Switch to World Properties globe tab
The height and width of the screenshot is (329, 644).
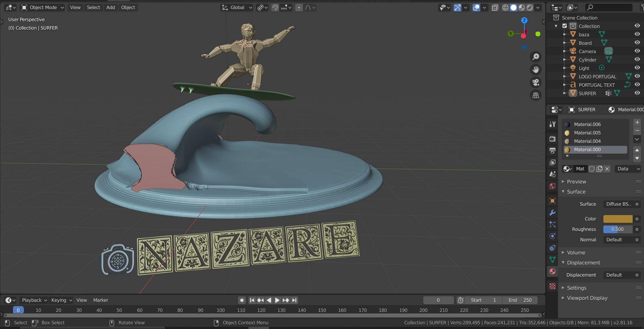(x=552, y=186)
